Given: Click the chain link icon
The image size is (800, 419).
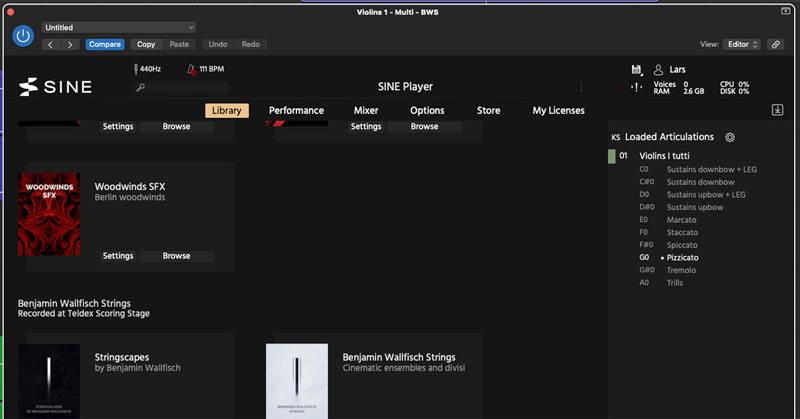Looking at the screenshot, I should click(775, 44).
